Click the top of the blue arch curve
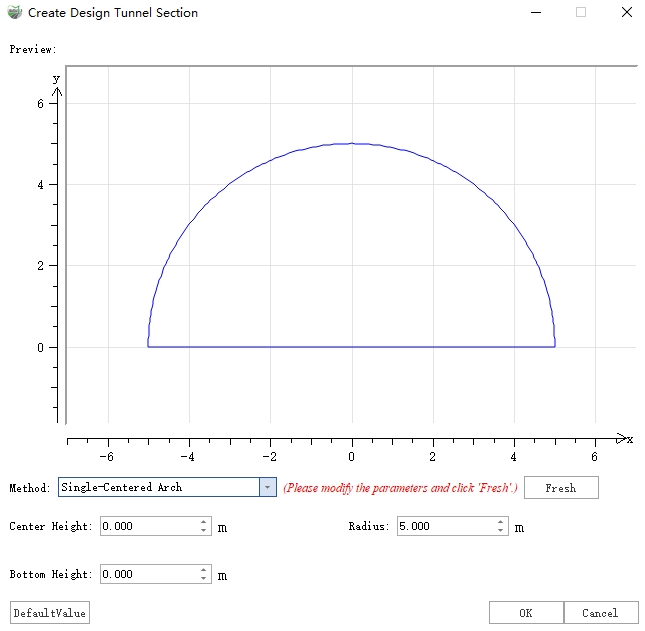The image size is (645, 631). (351, 144)
